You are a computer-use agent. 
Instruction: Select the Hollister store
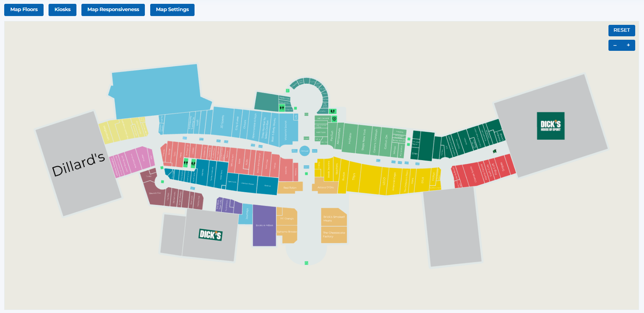coord(350,138)
